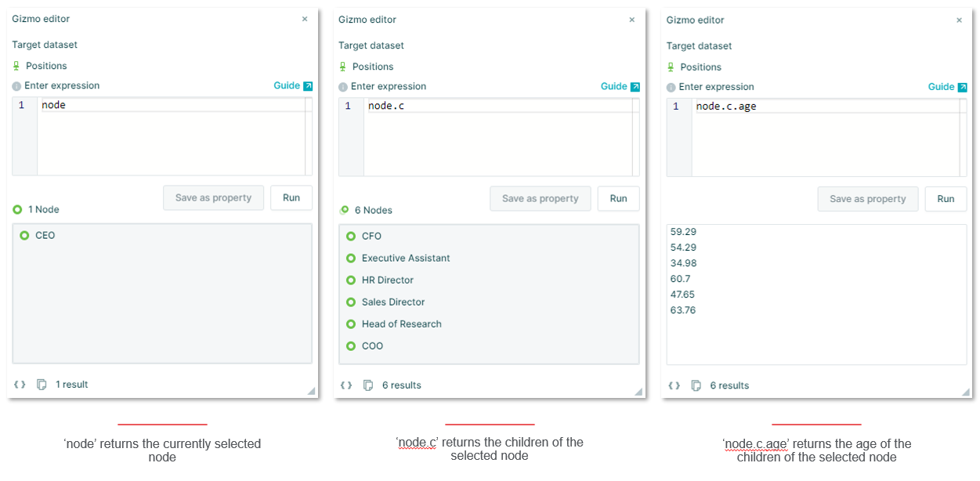This screenshot has width=980, height=481.
Task: Select the 60.7 age result value
Action: [681, 279]
